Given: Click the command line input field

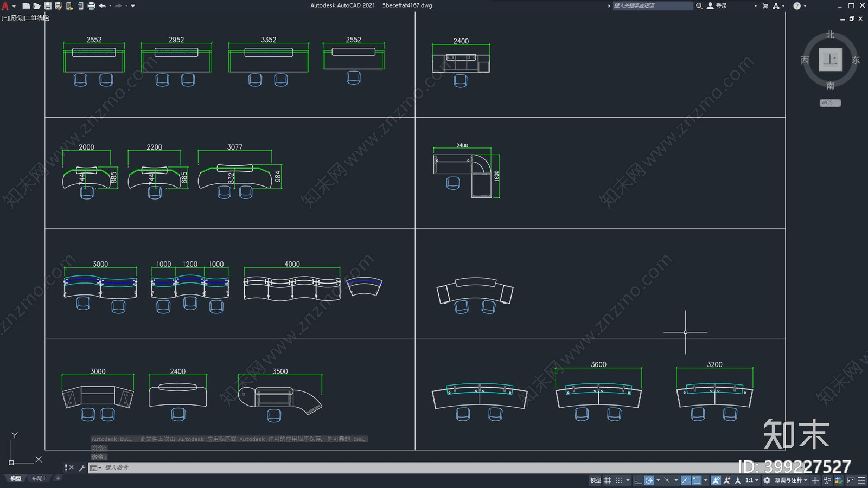Looking at the screenshot, I should (380, 467).
